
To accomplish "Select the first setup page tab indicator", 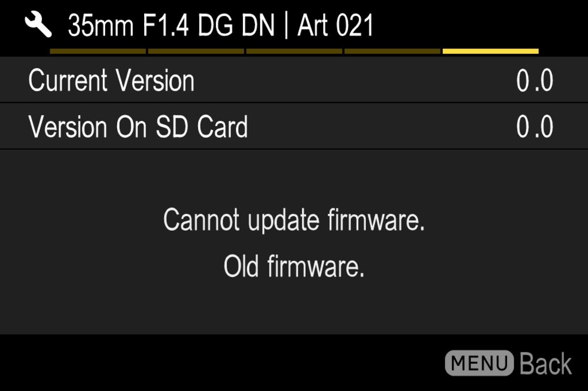I will click(x=98, y=51).
